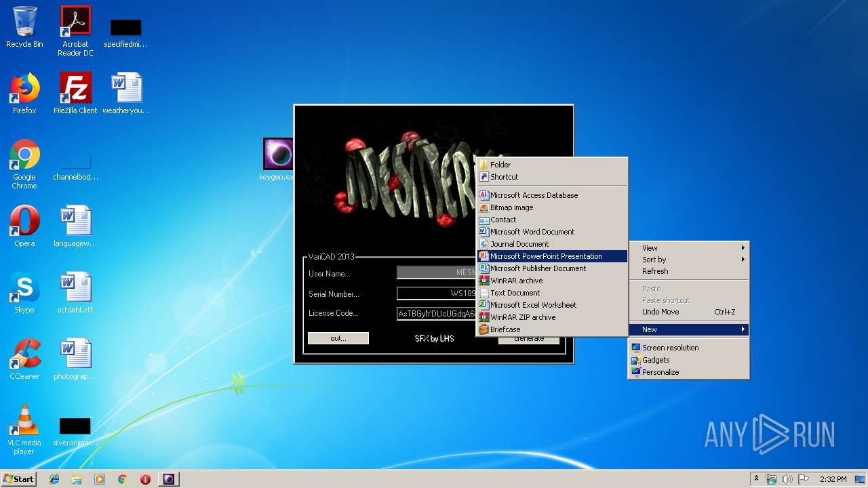Open the Start menu
This screenshot has width=868, height=488.
click(x=19, y=479)
